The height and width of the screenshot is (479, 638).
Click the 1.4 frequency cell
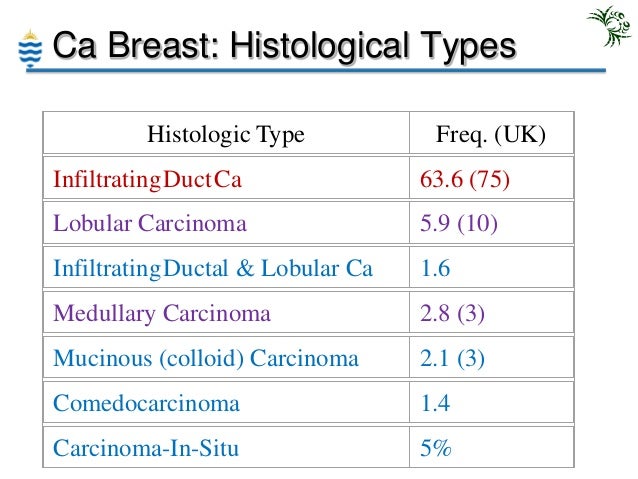436,403
